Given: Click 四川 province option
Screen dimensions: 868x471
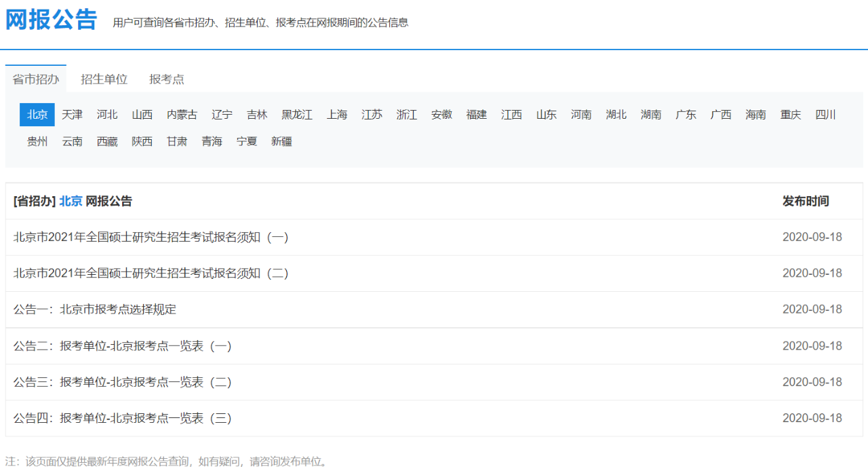Looking at the screenshot, I should [x=825, y=115].
